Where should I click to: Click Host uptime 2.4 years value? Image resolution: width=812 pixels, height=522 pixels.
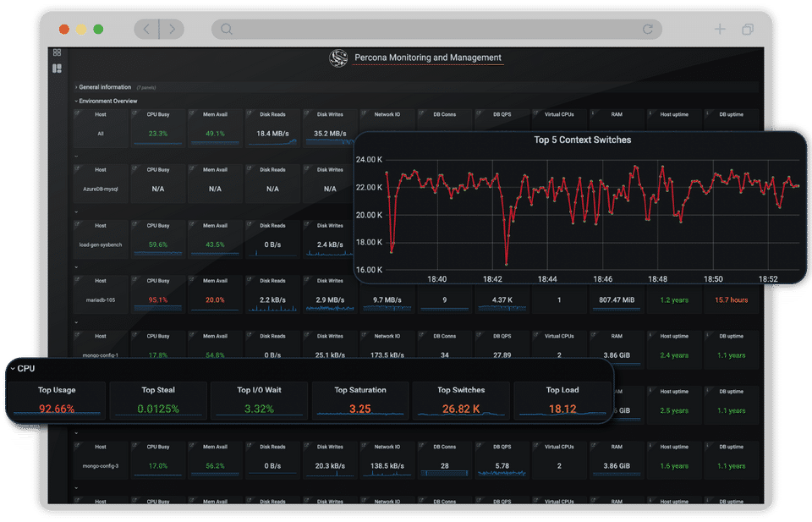[x=674, y=355]
